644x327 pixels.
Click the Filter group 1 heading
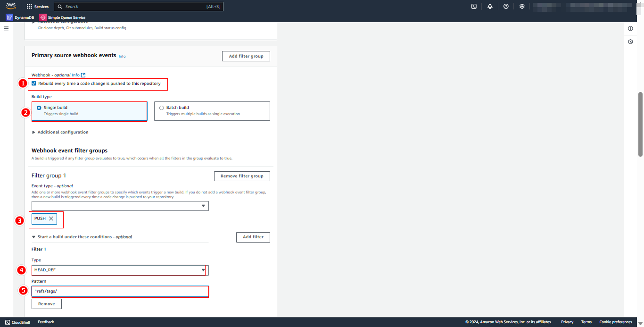tap(49, 176)
